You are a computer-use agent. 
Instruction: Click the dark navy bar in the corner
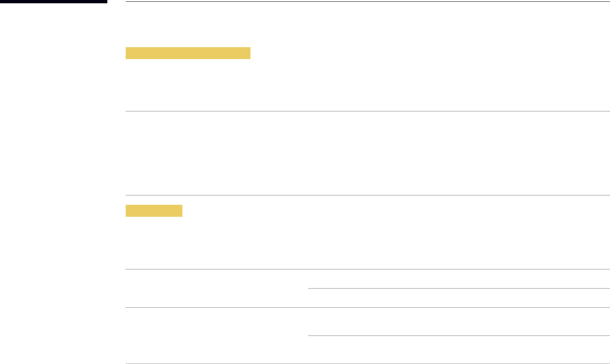(x=54, y=2)
